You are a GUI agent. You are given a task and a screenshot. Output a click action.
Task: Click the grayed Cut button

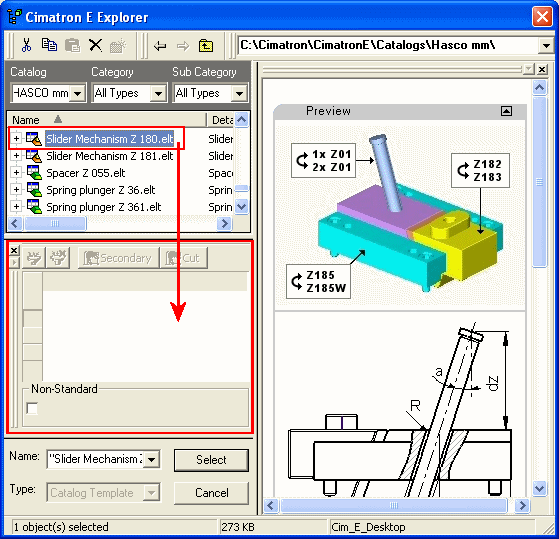184,257
